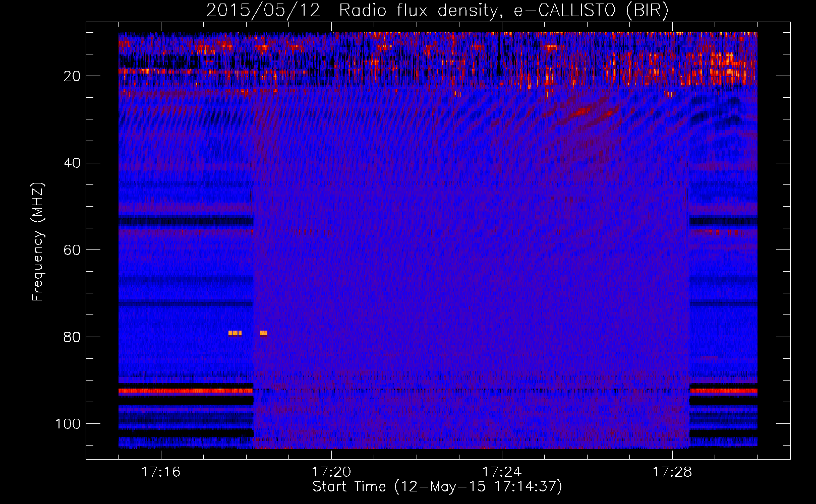This screenshot has height=504, width=816.
Task: Click the "Frequency (MHZ)" axis label
Action: click(38, 241)
